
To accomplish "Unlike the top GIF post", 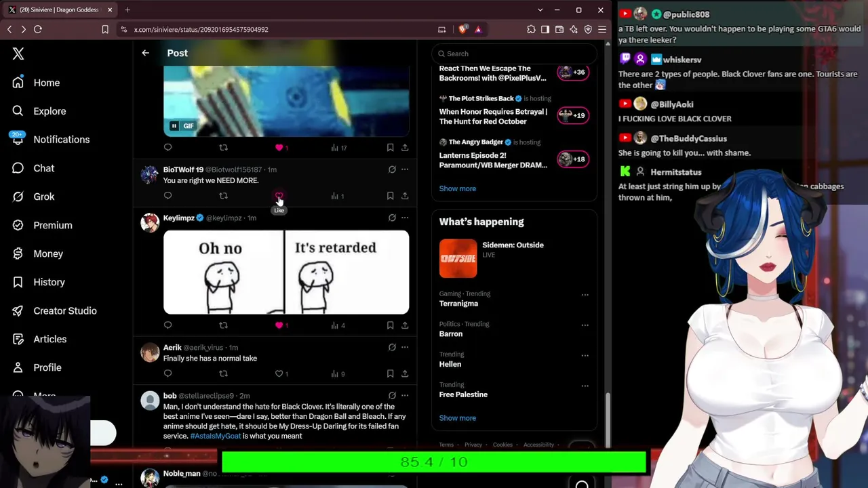I will tap(279, 147).
